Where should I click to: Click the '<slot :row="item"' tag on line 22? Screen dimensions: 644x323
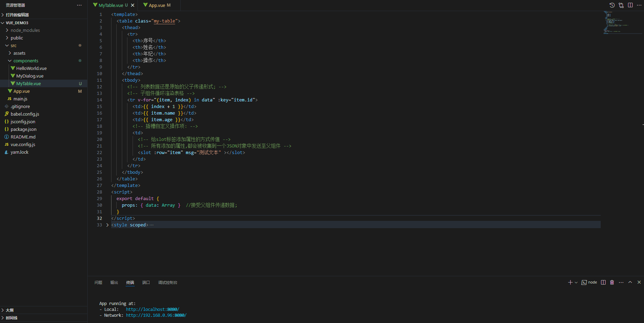(x=160, y=153)
